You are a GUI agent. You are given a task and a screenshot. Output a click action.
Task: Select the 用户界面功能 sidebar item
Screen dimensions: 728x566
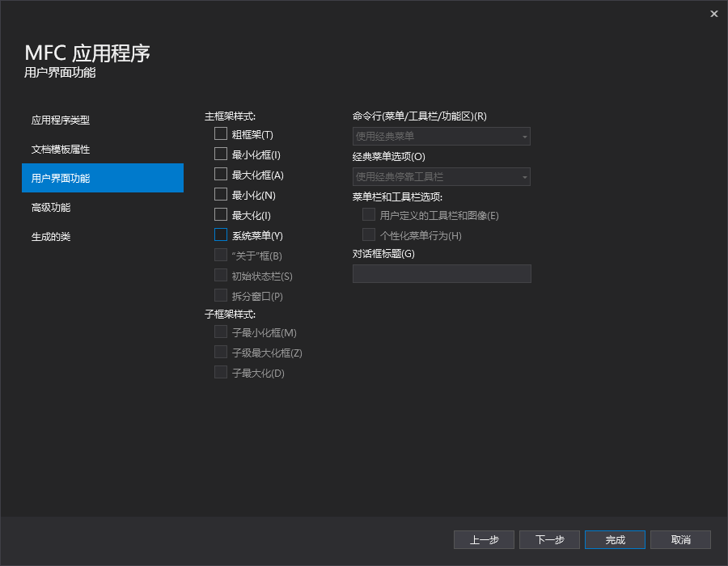pos(103,178)
